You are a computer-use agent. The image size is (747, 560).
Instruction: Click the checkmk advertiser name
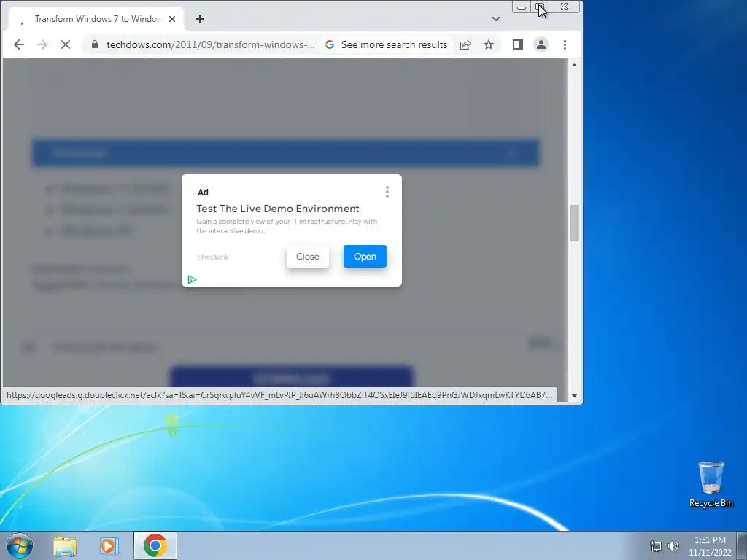(x=213, y=257)
